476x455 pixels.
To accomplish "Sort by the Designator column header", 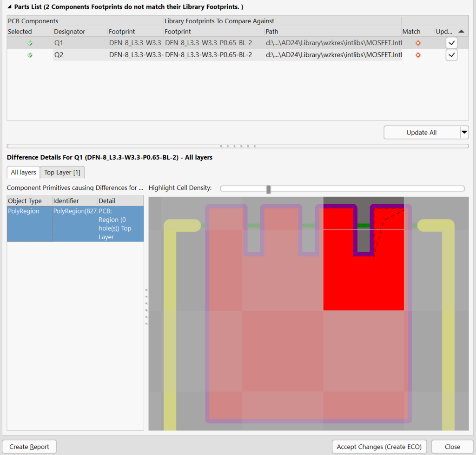I will tap(70, 32).
